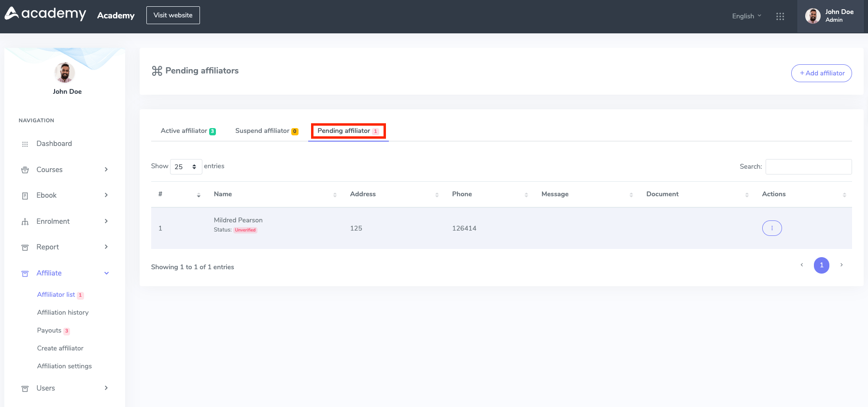Open the English language dropdown
This screenshot has height=407, width=868.
[x=746, y=16]
